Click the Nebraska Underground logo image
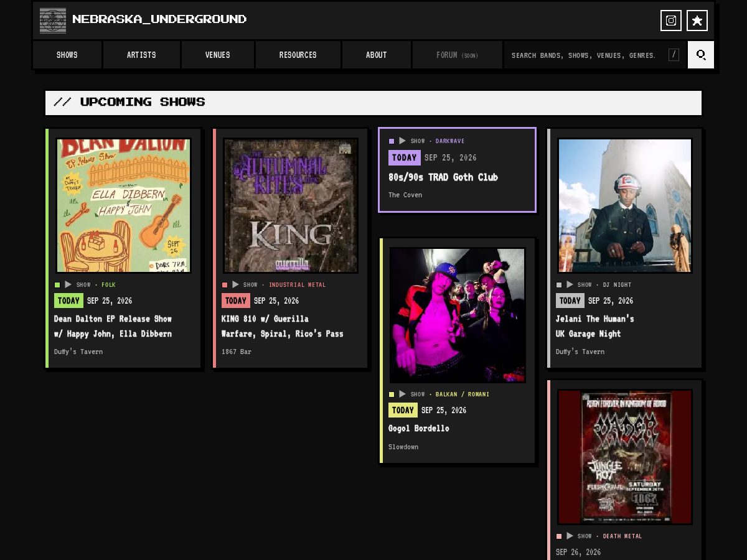The image size is (747, 560). tap(53, 21)
